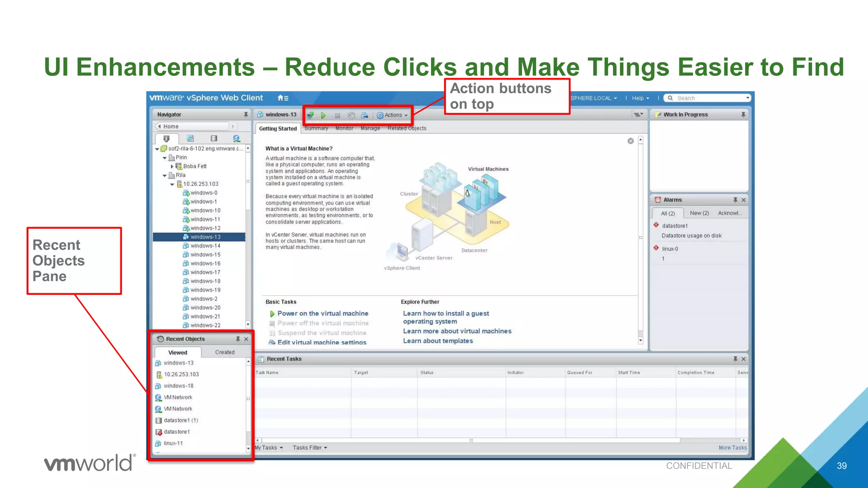
Task: Click the Navigator forward history arrow
Action: point(233,126)
